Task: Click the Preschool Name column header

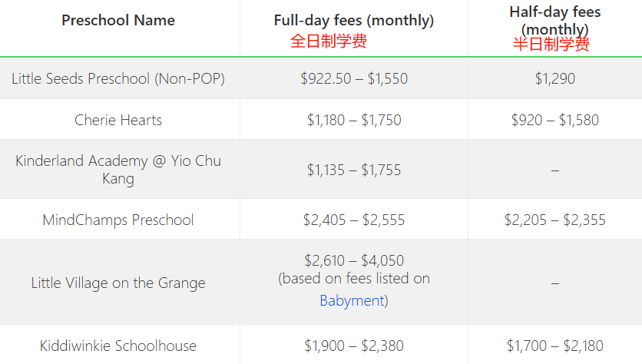Action: 118,20
